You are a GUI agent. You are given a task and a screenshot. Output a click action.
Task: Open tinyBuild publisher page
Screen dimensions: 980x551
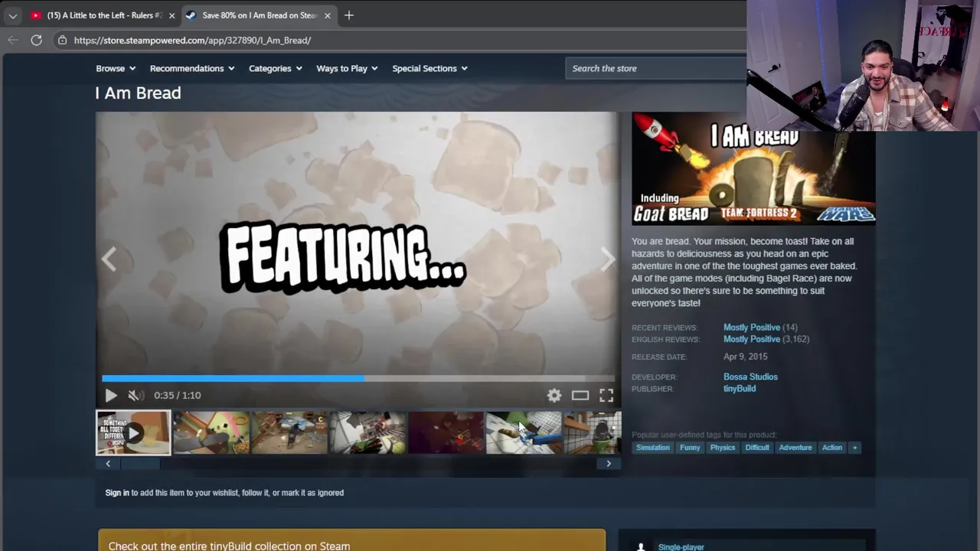point(740,389)
